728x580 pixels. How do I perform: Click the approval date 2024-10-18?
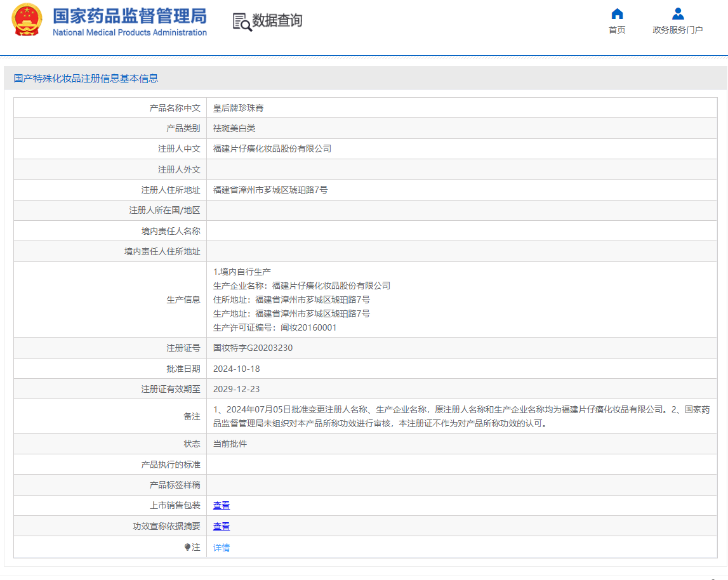[x=237, y=369]
